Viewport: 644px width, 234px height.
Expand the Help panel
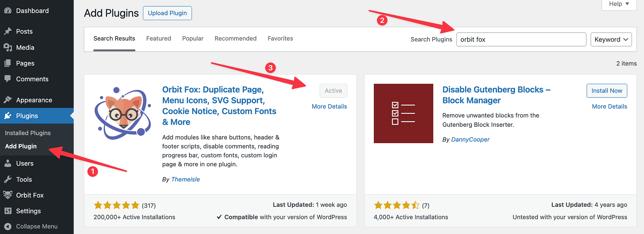point(619,4)
